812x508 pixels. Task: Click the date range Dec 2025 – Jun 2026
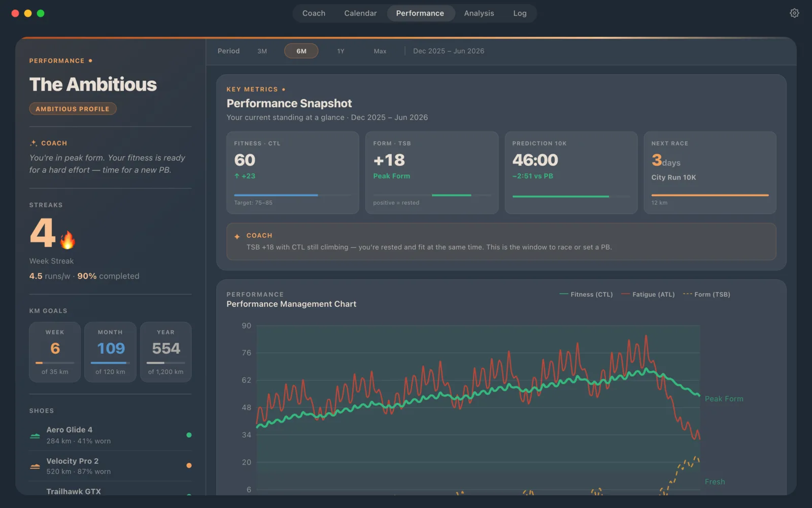coord(449,51)
